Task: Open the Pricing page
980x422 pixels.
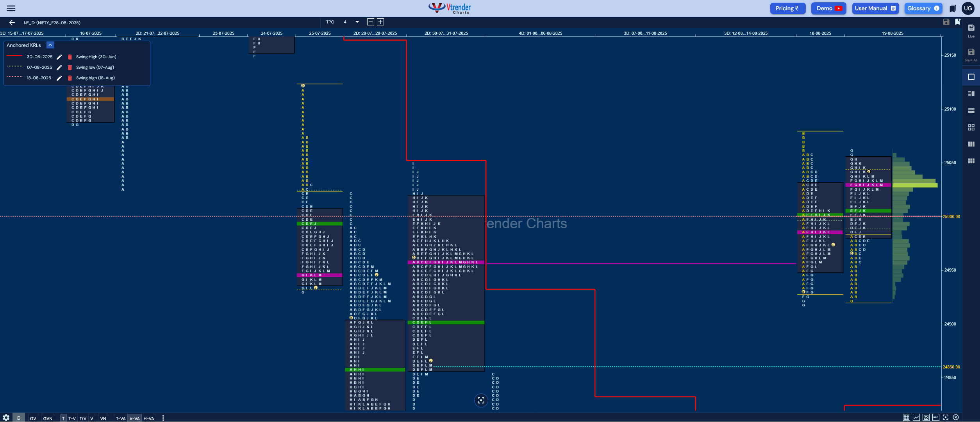Action: pyautogui.click(x=787, y=8)
